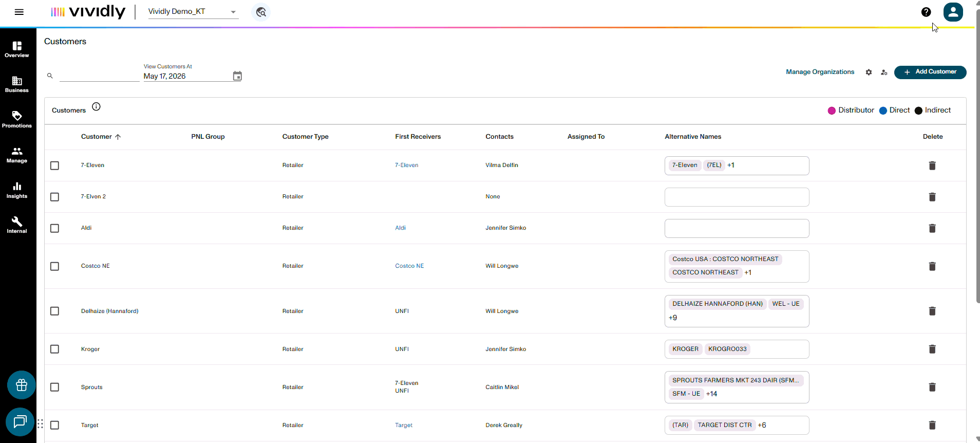Screen dimensions: 980x443
Task: Open the calendar date picker icon
Action: click(237, 76)
